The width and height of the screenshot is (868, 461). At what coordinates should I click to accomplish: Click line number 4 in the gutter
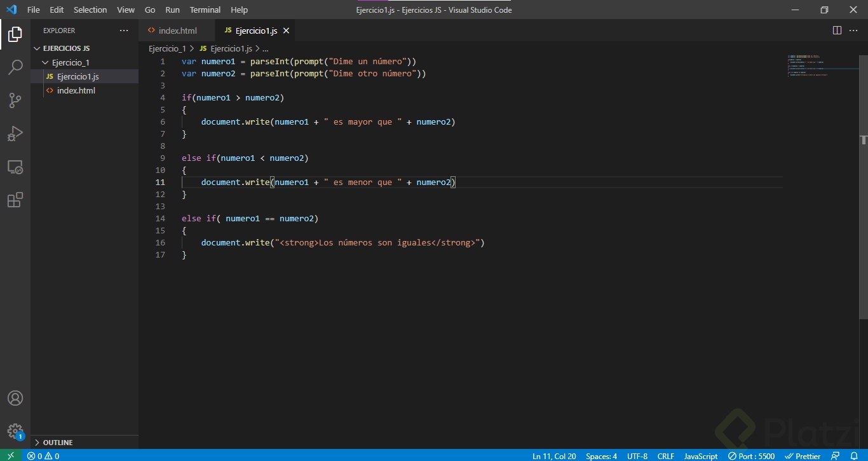coord(163,97)
